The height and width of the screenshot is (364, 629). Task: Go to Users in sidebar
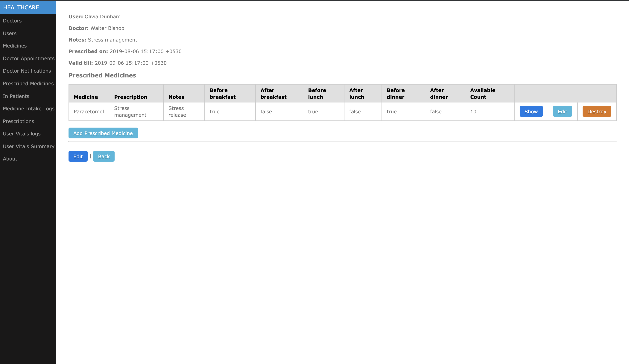[x=10, y=33]
